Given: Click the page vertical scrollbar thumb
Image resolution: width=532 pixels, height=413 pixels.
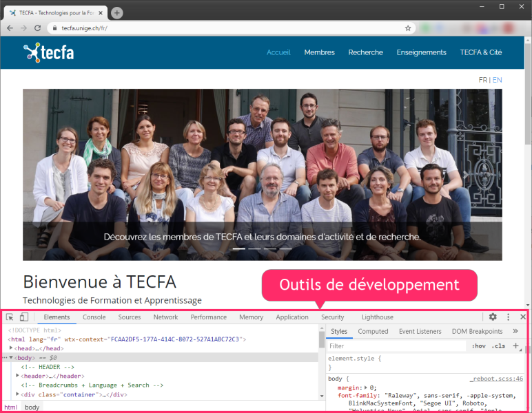Looking at the screenshot, I should (x=528, y=94).
